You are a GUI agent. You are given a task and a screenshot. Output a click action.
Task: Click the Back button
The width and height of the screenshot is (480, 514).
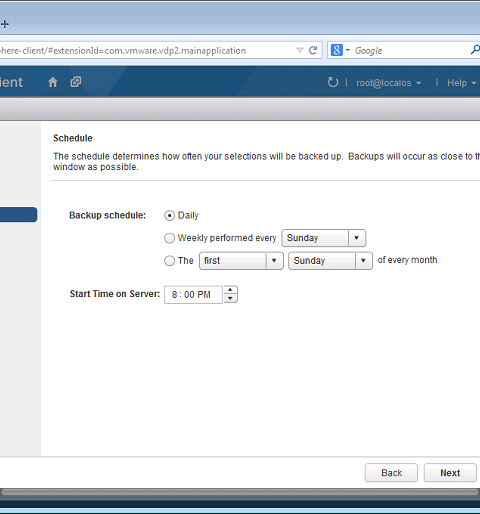click(x=391, y=473)
